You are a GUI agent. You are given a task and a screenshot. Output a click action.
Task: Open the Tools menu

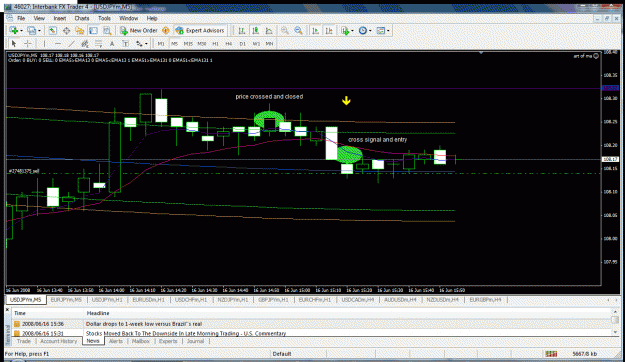click(104, 18)
